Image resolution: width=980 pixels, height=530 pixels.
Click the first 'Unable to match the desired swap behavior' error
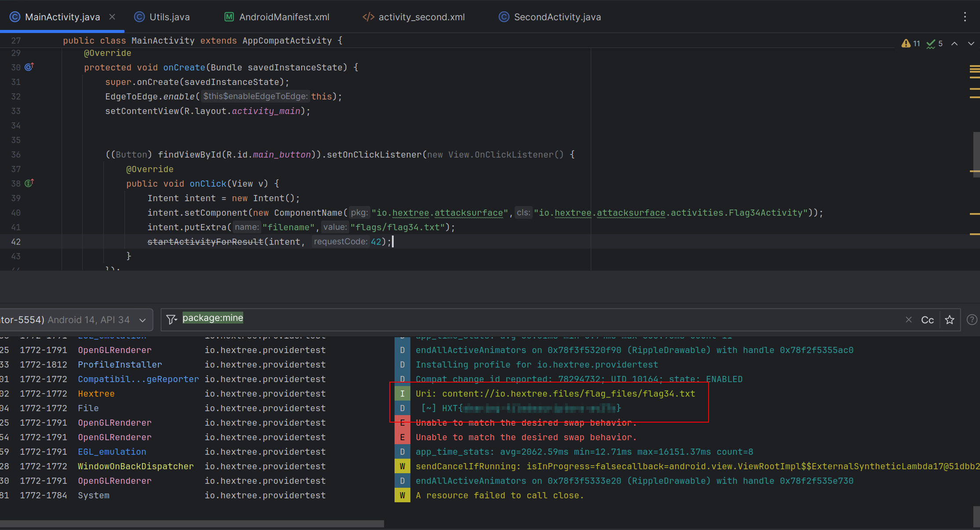(x=526, y=423)
